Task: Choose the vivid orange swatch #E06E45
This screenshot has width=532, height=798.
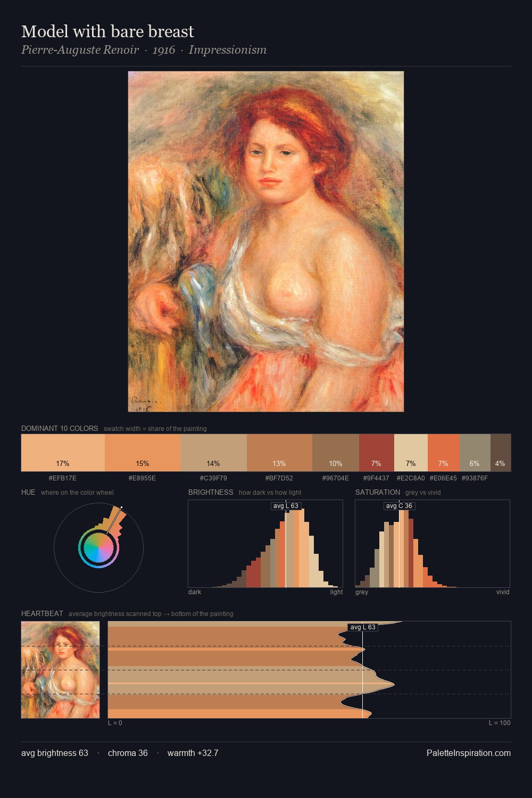Action: tap(444, 453)
